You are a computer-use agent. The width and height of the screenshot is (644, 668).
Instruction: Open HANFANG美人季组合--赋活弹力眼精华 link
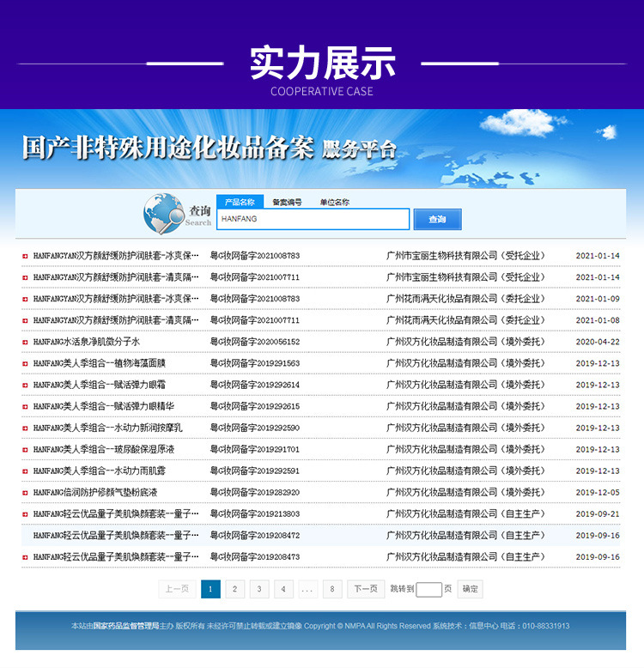click(104, 406)
